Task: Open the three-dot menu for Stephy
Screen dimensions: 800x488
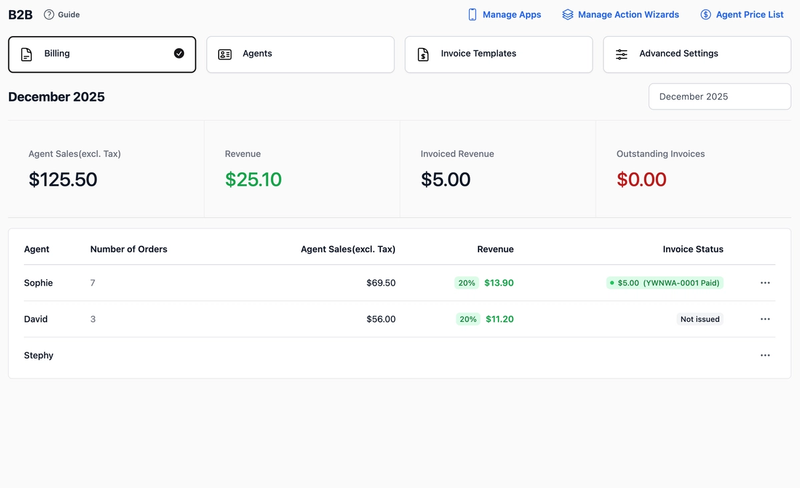Action: (765, 355)
